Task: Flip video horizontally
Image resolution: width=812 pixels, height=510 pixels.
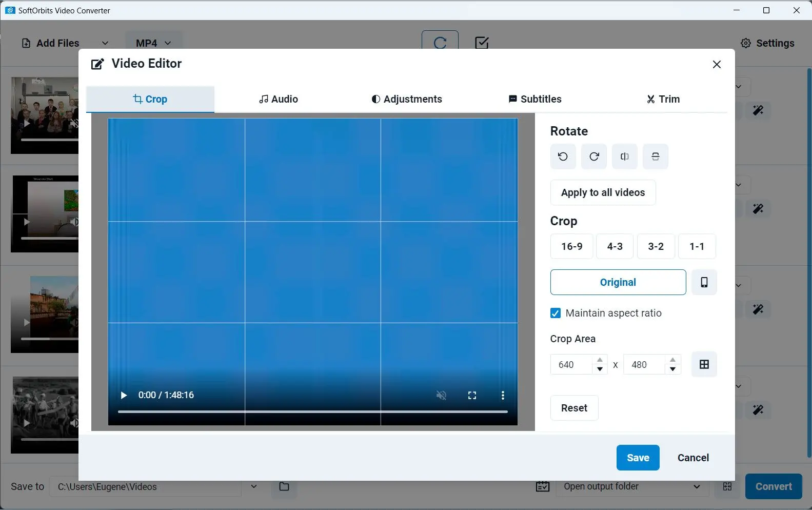Action: click(x=624, y=156)
